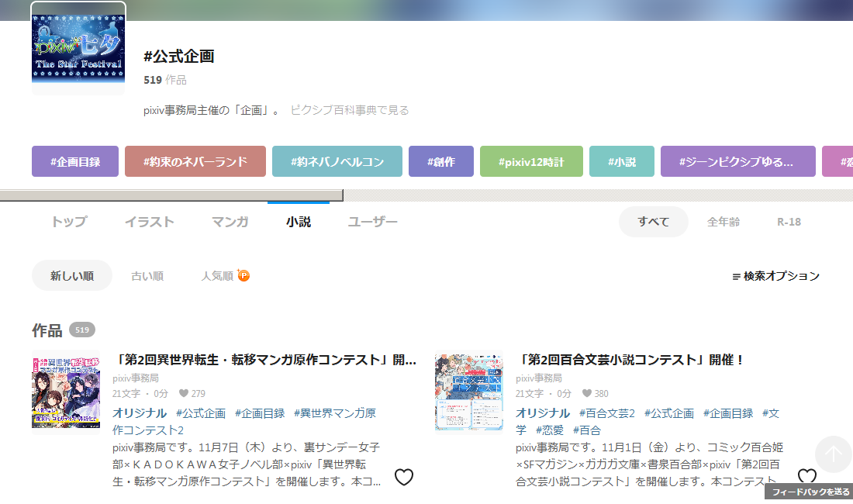Open ピクシブ百科事典で見る link

click(349, 110)
